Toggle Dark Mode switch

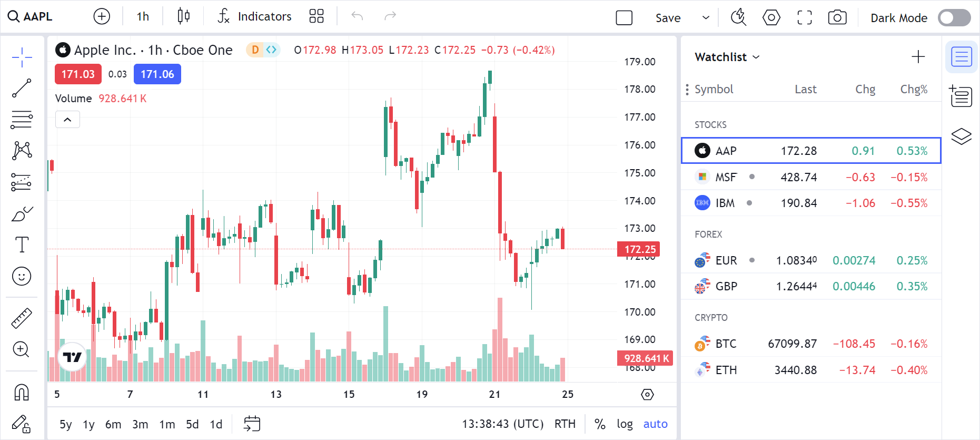pos(953,17)
